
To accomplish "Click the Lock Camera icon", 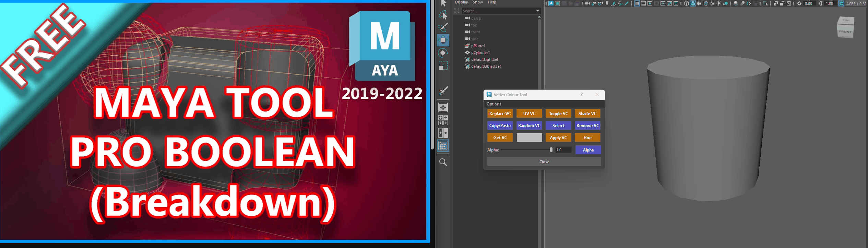I will click(x=594, y=3).
